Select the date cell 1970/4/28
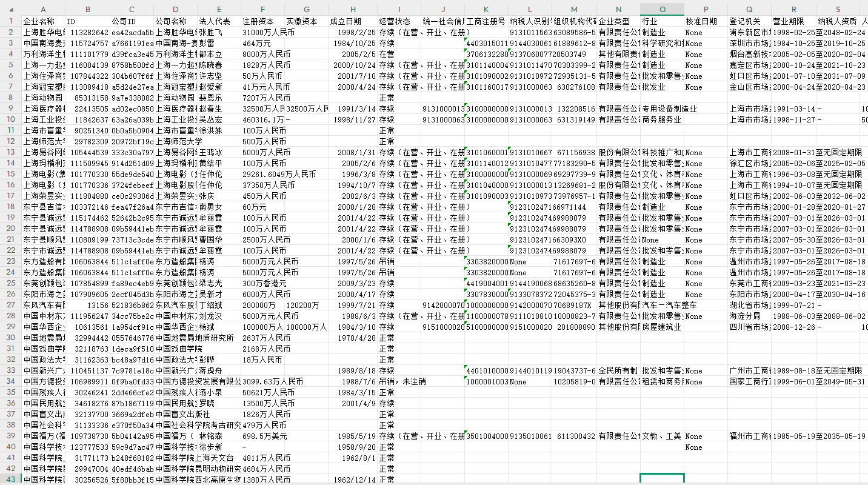The image size is (868, 485). 352,338
